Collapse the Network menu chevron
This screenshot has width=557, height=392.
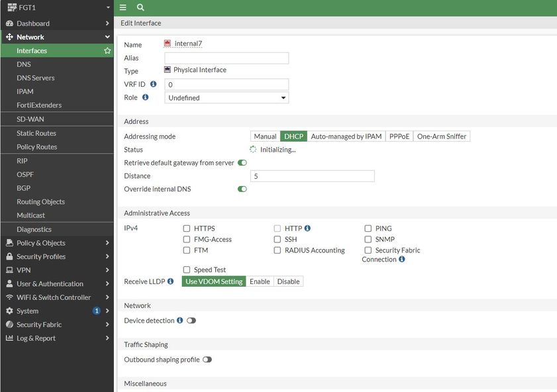pyautogui.click(x=107, y=37)
